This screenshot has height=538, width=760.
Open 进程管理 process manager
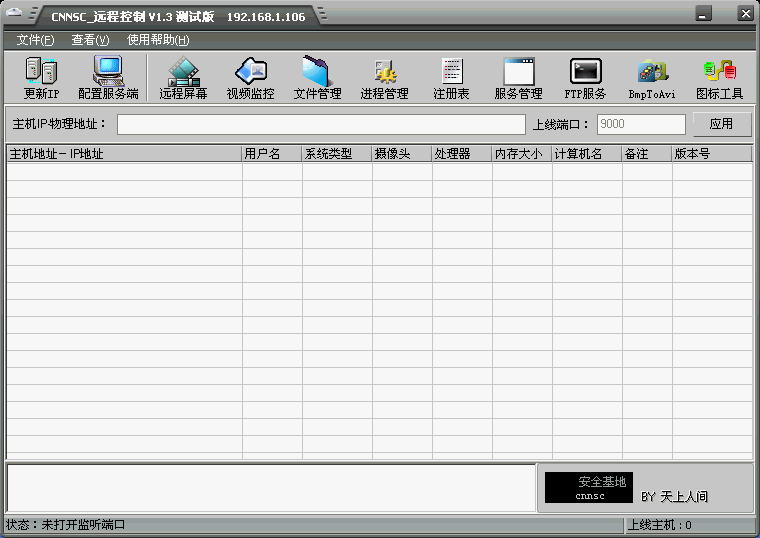click(x=384, y=78)
